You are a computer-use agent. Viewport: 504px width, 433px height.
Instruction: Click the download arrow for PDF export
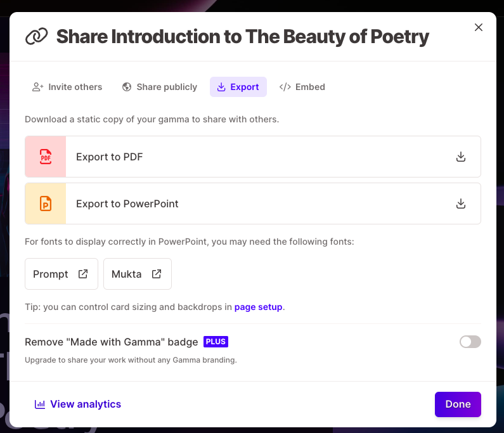[461, 157]
